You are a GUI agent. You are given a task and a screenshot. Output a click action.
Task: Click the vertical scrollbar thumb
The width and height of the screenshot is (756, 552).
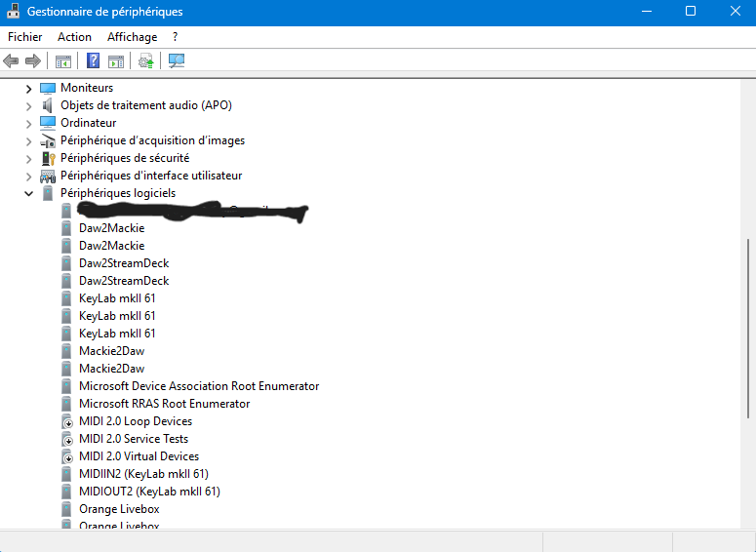[x=748, y=329]
